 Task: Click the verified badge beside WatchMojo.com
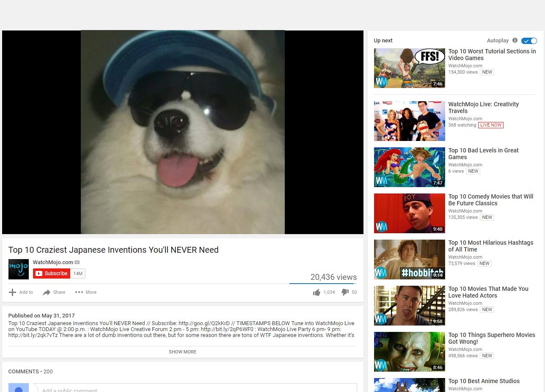pyautogui.click(x=77, y=262)
